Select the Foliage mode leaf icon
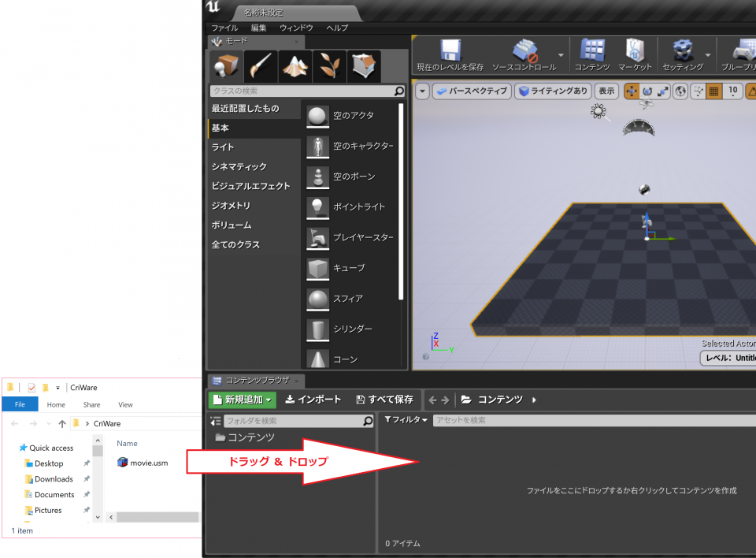 (329, 65)
